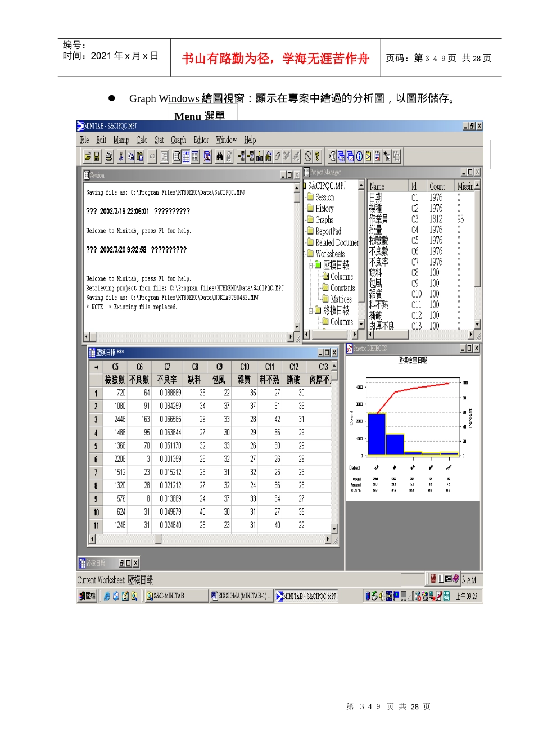The height and width of the screenshot is (756, 534).
Task: Click the Open Project toolbar icon
Action: pyautogui.click(x=88, y=156)
